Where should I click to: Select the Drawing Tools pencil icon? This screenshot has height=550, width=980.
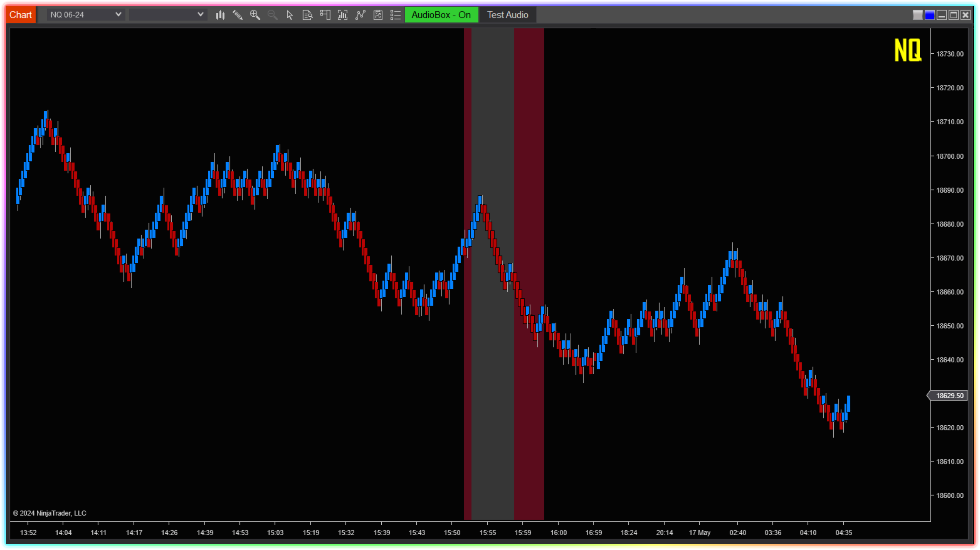[238, 15]
